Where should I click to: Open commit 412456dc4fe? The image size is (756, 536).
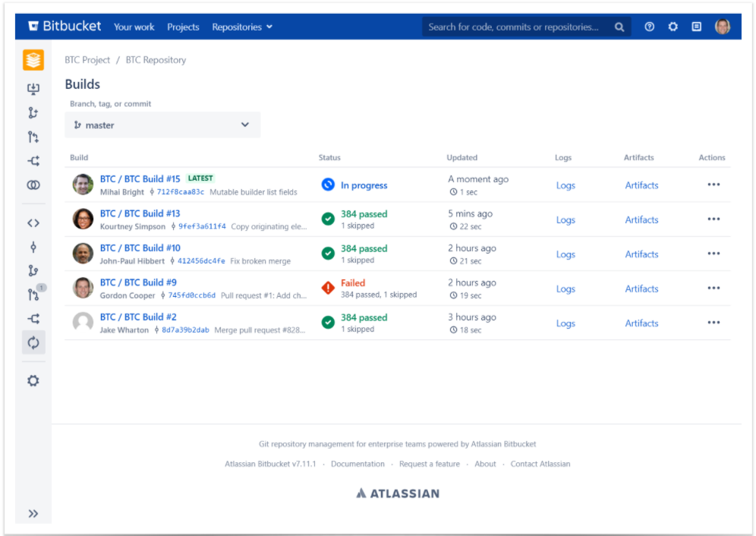[201, 261]
